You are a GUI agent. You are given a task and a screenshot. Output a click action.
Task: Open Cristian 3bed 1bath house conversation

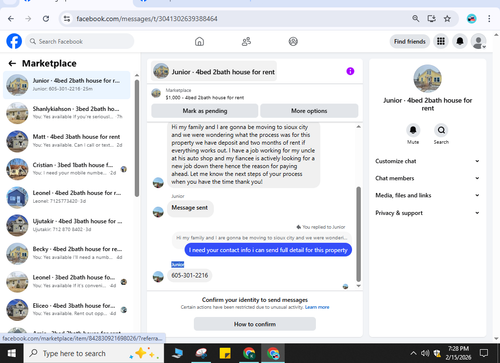[x=67, y=169]
